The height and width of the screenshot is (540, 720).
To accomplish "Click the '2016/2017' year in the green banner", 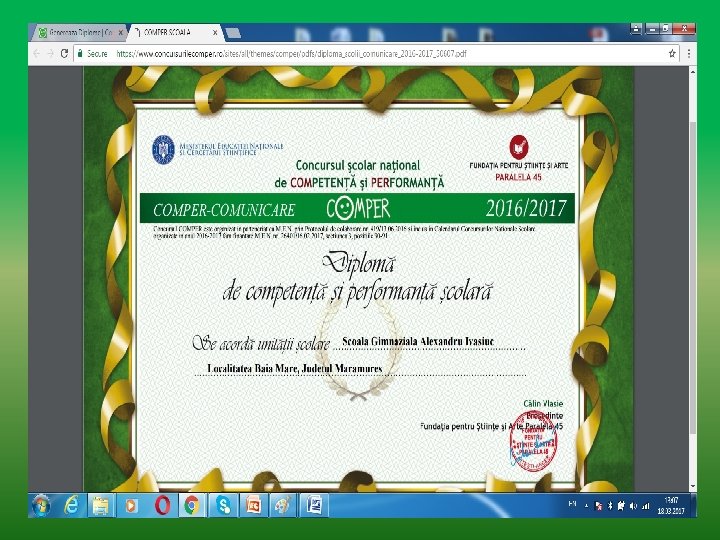I will (x=526, y=208).
